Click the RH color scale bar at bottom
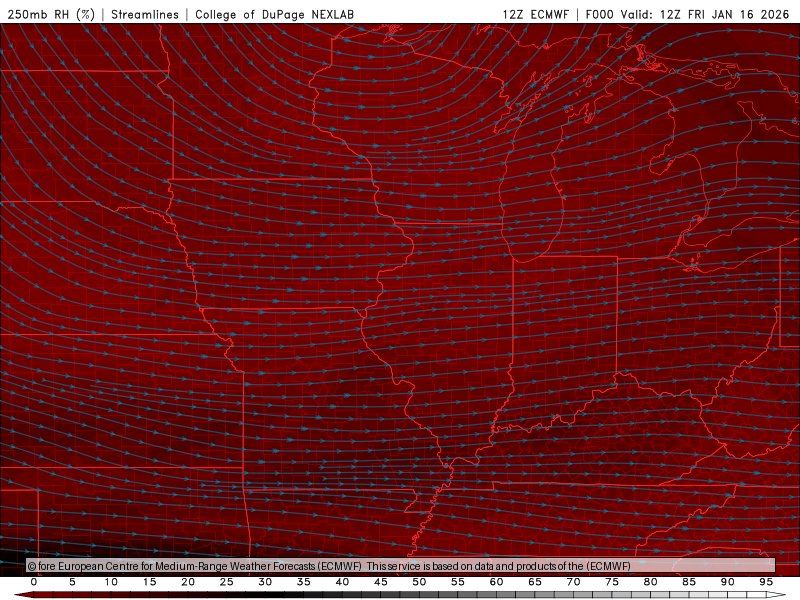This screenshot has width=800, height=600. click(x=401, y=595)
